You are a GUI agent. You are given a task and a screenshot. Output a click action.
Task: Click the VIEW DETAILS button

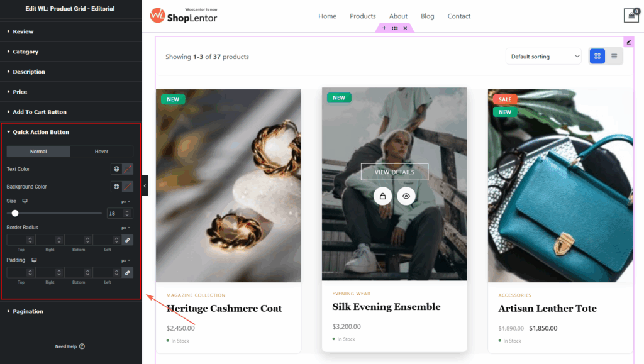[x=394, y=172]
